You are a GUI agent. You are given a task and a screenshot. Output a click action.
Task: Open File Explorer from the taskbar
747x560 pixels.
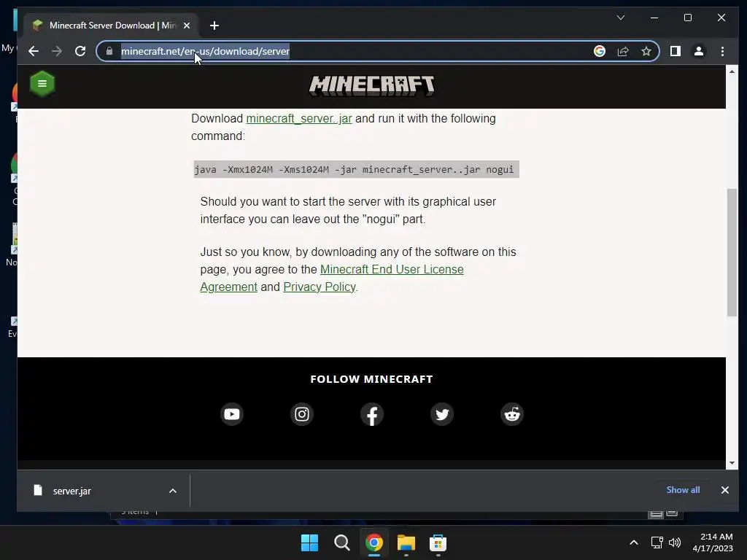406,542
